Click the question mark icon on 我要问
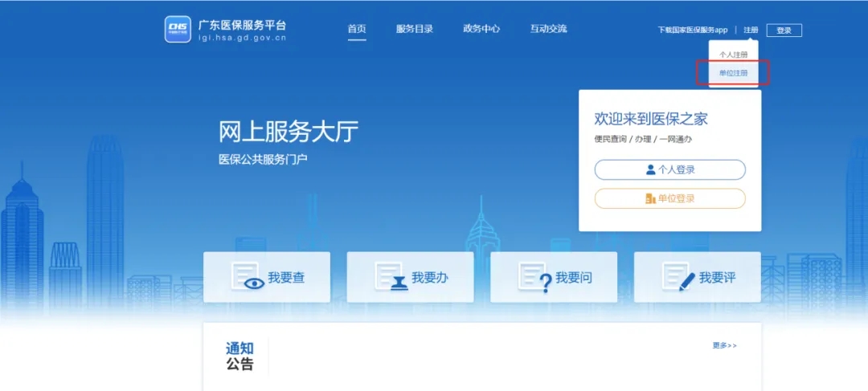The width and height of the screenshot is (868, 391). point(535,278)
